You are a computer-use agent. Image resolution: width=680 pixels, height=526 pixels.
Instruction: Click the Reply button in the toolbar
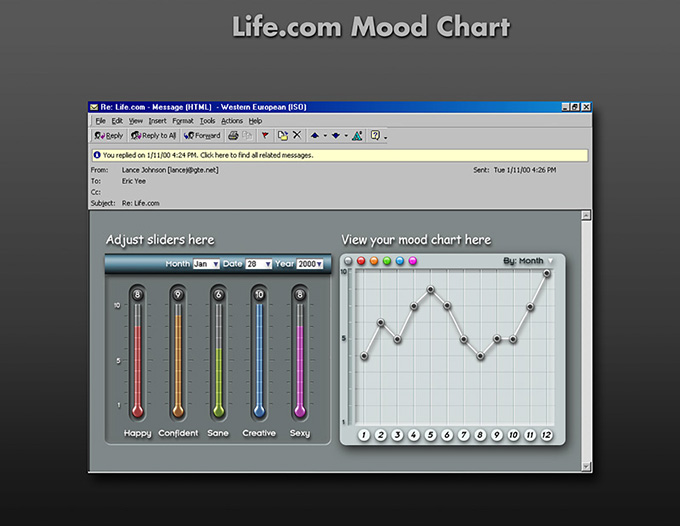[x=109, y=136]
